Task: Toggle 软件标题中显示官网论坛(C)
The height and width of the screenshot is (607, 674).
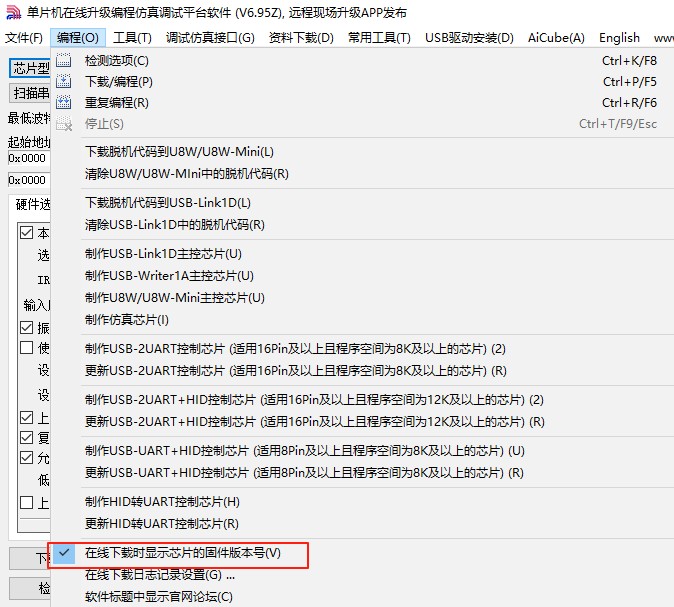Action: [362, 597]
